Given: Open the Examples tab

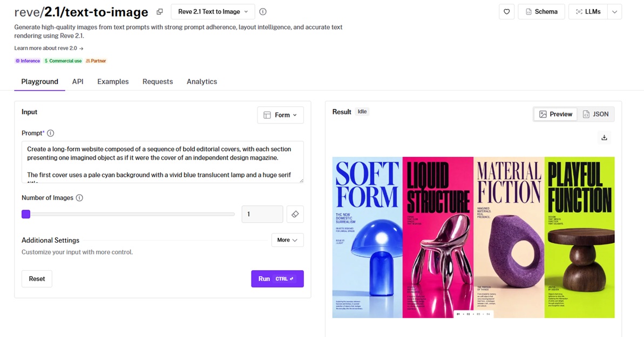Looking at the screenshot, I should (x=113, y=81).
